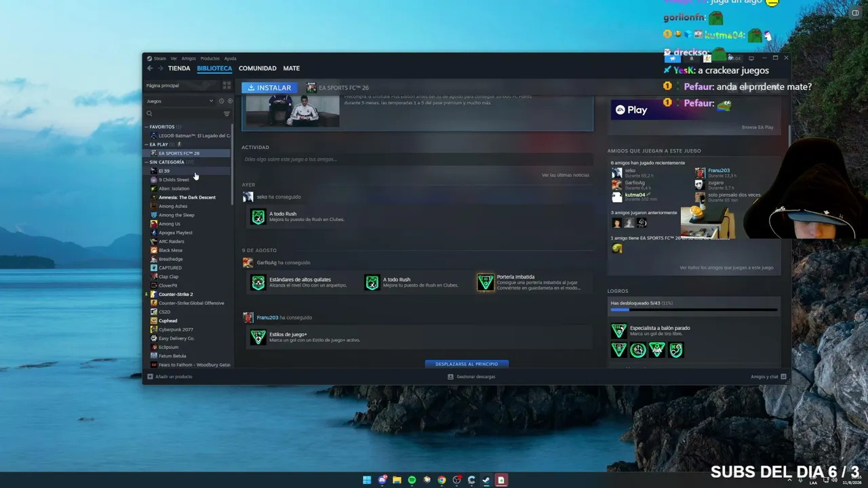This screenshot has height=488, width=868.
Task: Click the Eclipsium game icon
Action: click(154, 347)
